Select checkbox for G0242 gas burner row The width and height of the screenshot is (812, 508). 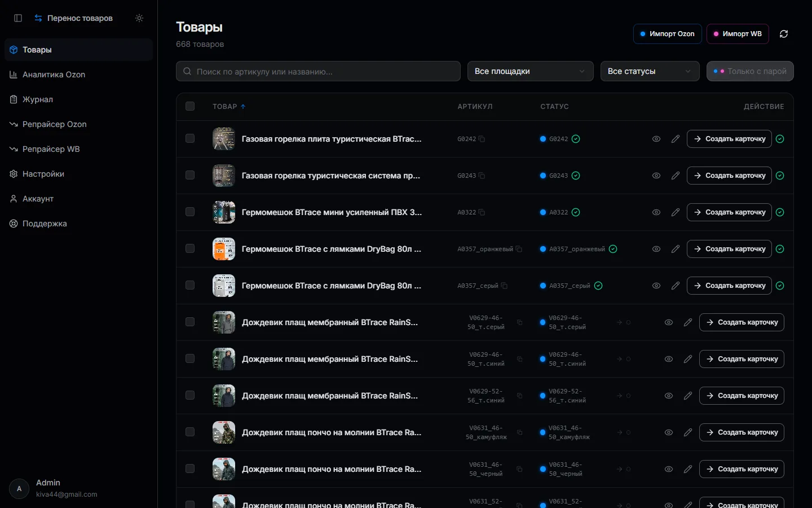click(190, 138)
